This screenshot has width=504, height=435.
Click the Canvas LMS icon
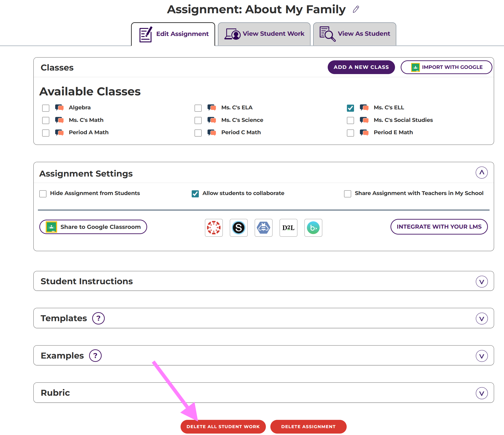point(213,228)
